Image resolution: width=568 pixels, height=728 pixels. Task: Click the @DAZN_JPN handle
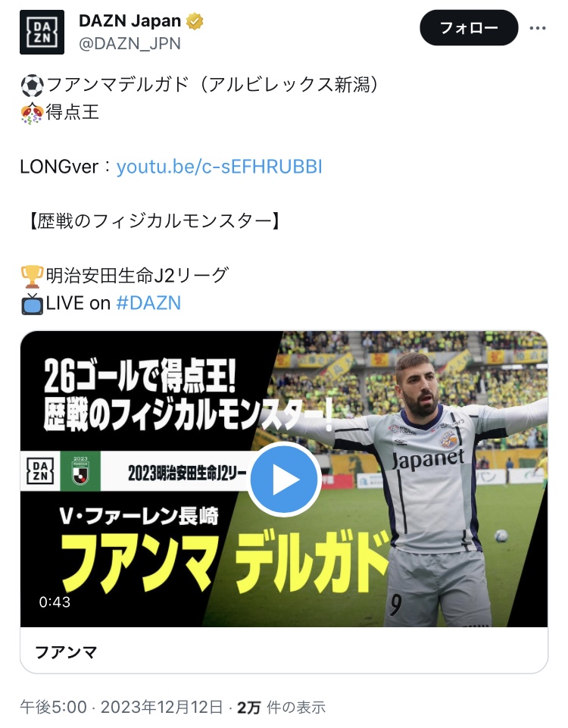click(x=130, y=44)
